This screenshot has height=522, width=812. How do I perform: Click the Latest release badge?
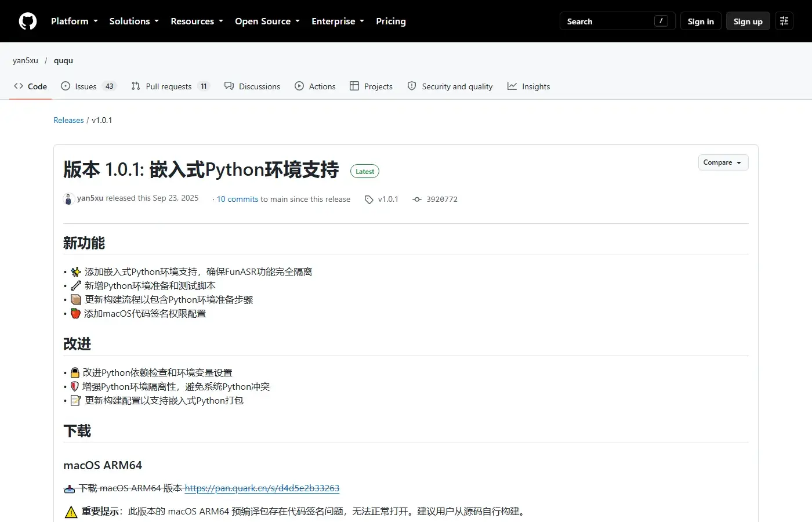pyautogui.click(x=365, y=172)
